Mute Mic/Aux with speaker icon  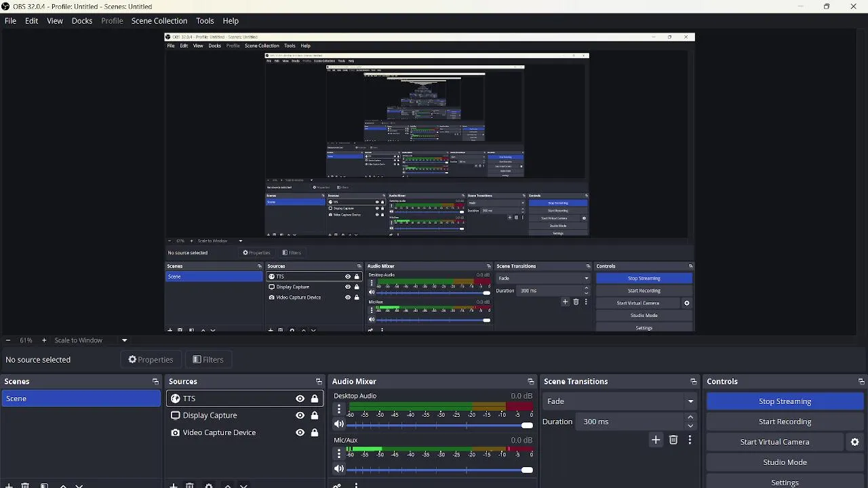(x=339, y=469)
